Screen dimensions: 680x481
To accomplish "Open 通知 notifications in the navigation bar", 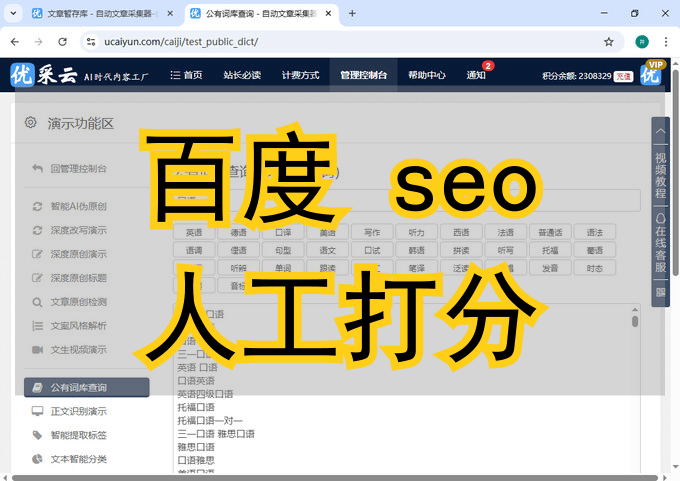I will click(476, 75).
